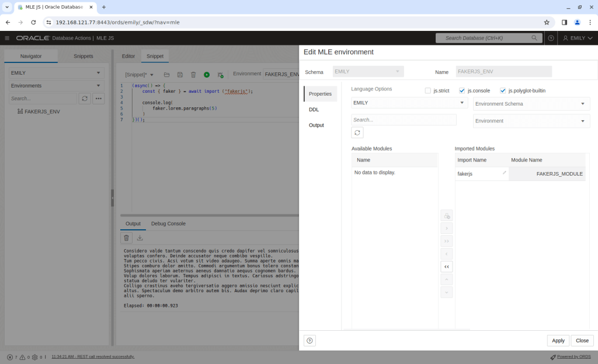Expand the Environment Schema dropdown
The width and height of the screenshot is (598, 364).
[530, 104]
